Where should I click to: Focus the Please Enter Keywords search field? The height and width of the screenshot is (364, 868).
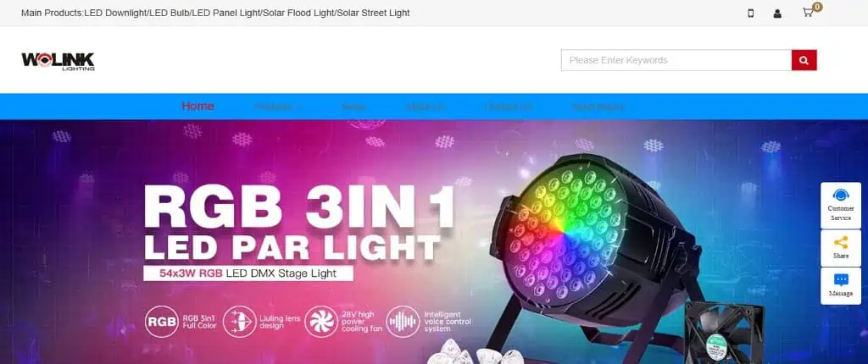pos(676,60)
